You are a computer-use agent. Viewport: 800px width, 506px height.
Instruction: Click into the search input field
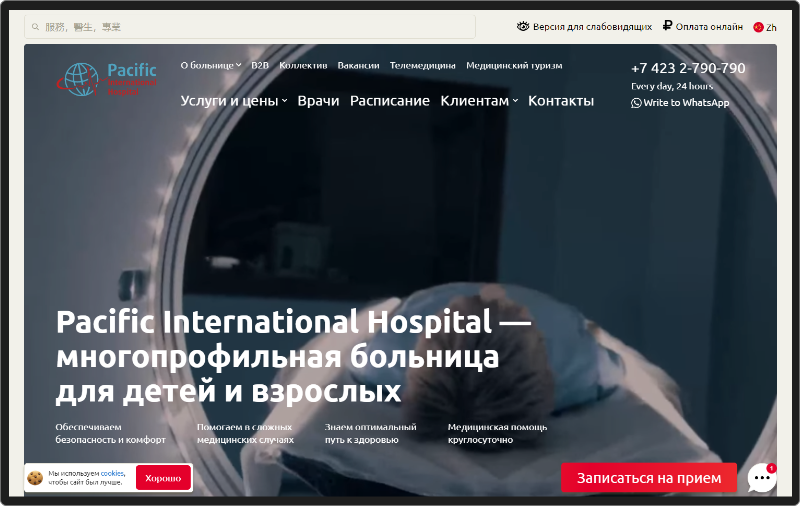pos(250,27)
